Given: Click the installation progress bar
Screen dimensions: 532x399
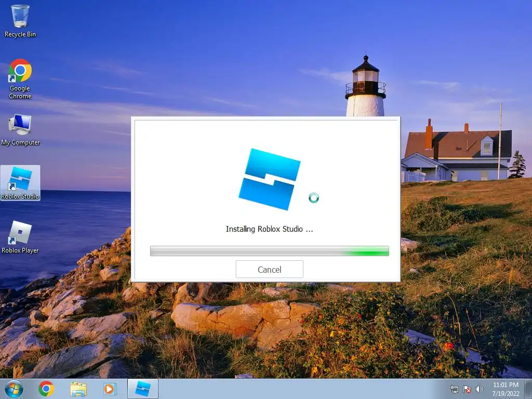Looking at the screenshot, I should pos(270,251).
